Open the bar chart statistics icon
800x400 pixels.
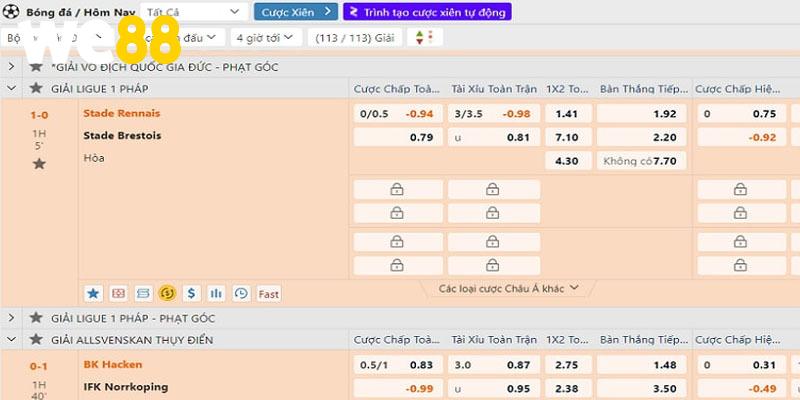point(216,293)
